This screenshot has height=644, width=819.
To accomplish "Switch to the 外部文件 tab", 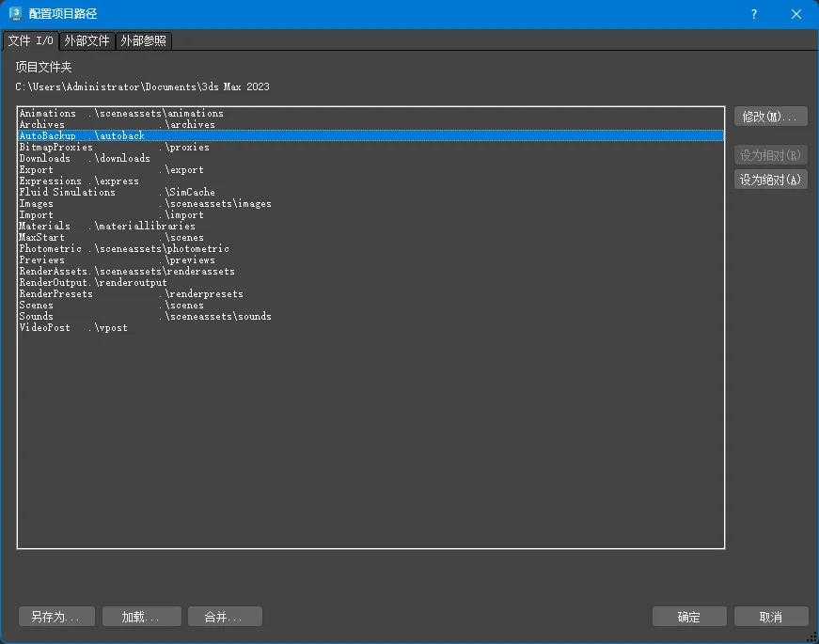I will pos(87,41).
